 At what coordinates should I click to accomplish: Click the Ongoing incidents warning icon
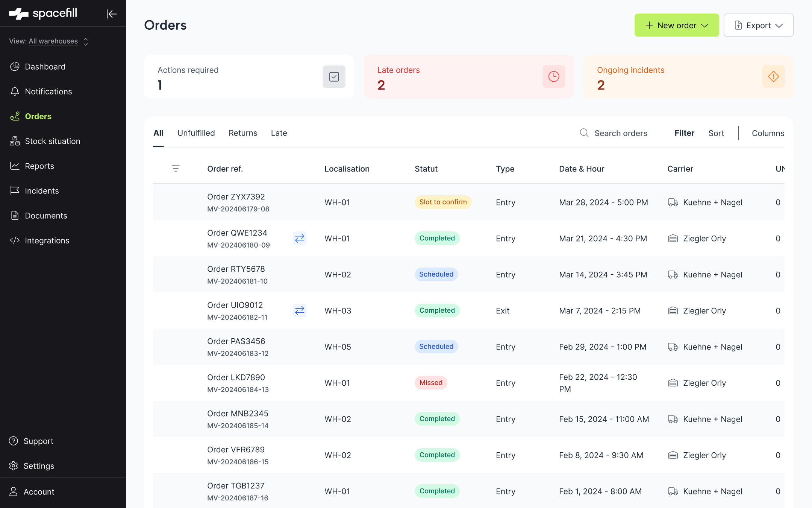(773, 77)
